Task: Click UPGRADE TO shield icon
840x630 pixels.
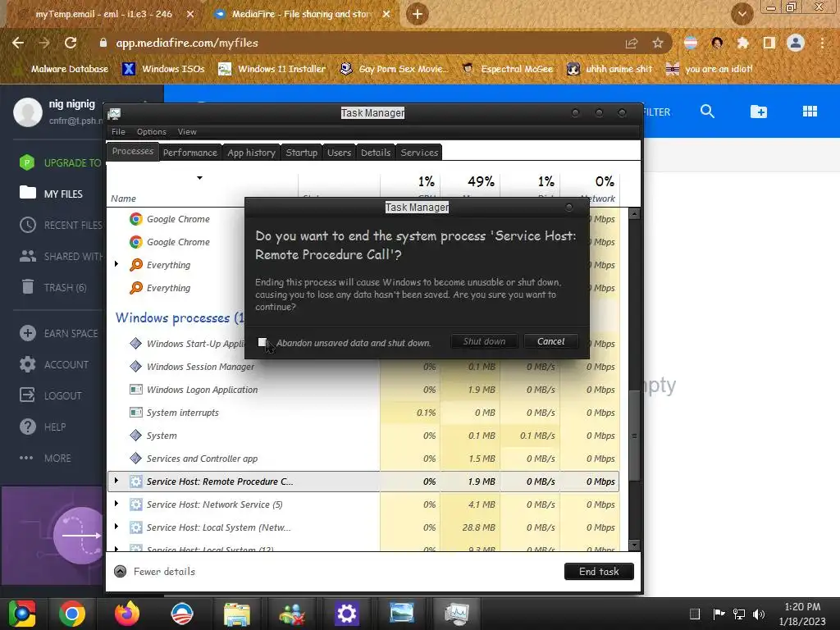Action: pos(27,162)
